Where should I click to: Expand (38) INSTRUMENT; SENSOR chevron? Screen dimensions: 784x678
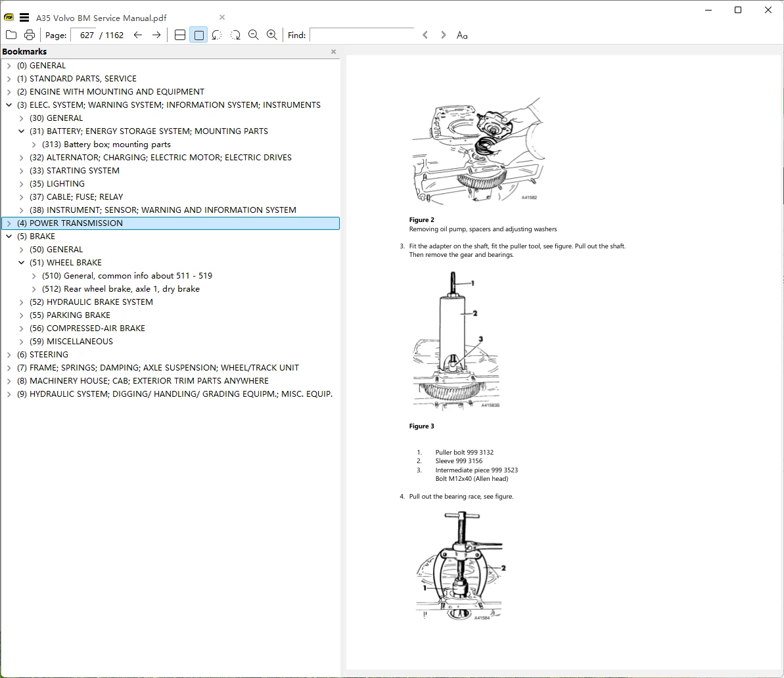[22, 210]
